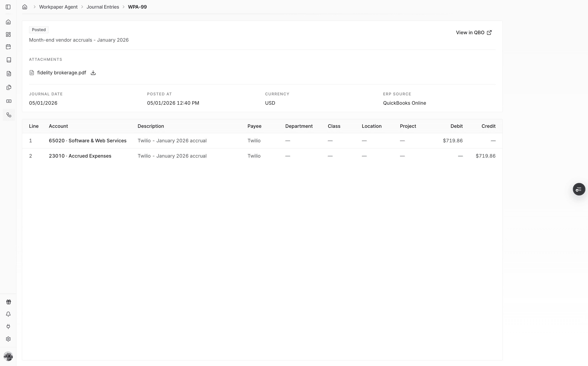Click debit amount $719.86 in line 1
This screenshot has height=366, width=588.
[453, 141]
